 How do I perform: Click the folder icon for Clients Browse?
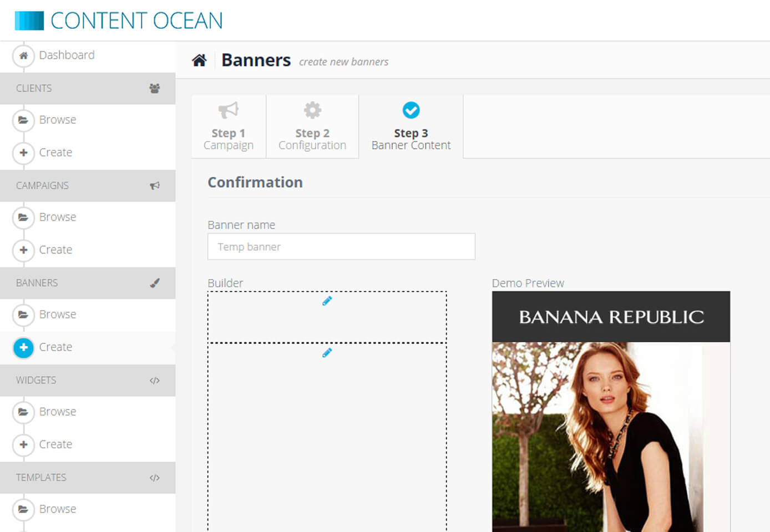click(x=23, y=120)
